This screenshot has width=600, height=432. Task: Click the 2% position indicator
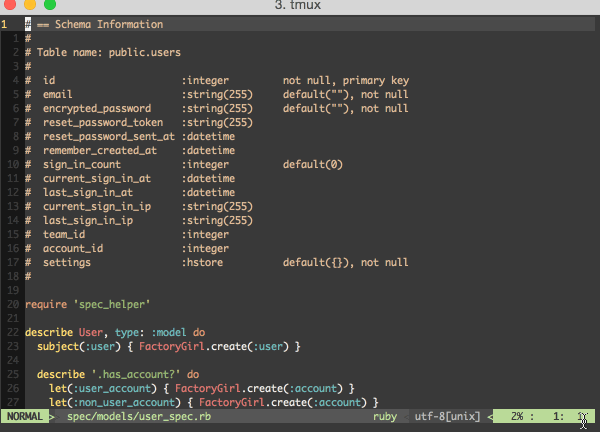(517, 416)
